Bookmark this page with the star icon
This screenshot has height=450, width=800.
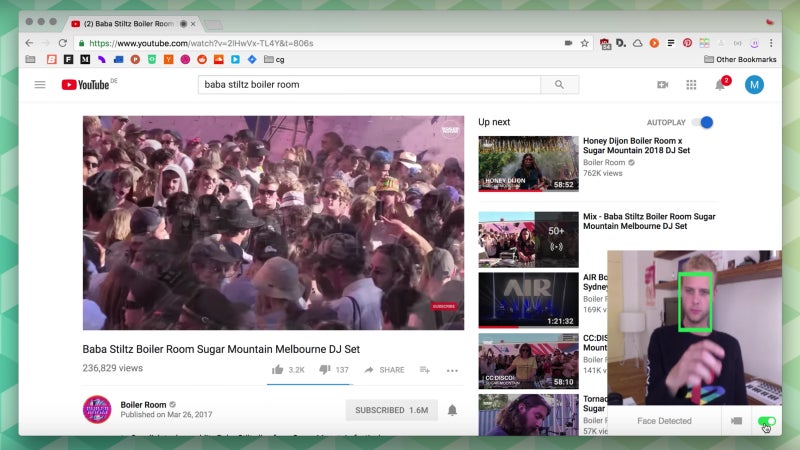585,43
